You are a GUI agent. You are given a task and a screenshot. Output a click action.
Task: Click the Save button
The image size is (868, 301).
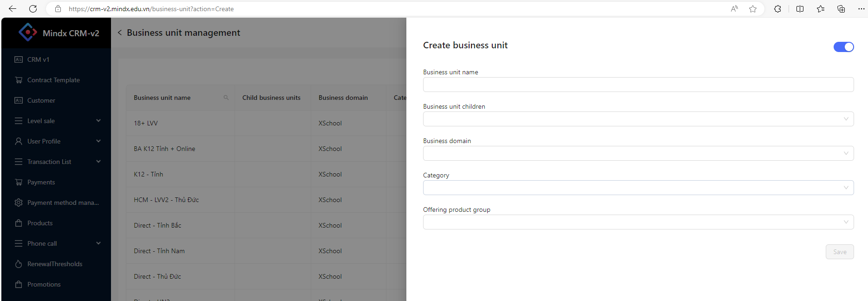coord(840,252)
